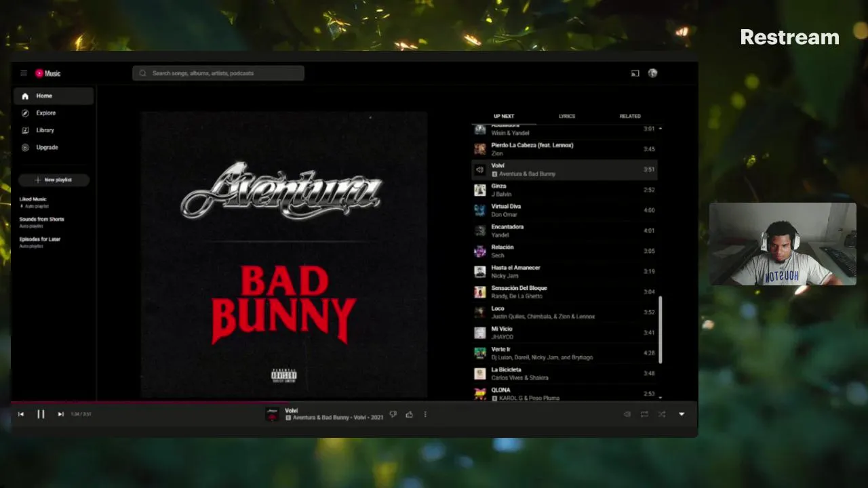Open Episodes for Later playlist
Viewport: 868px width, 488px height.
(54, 242)
